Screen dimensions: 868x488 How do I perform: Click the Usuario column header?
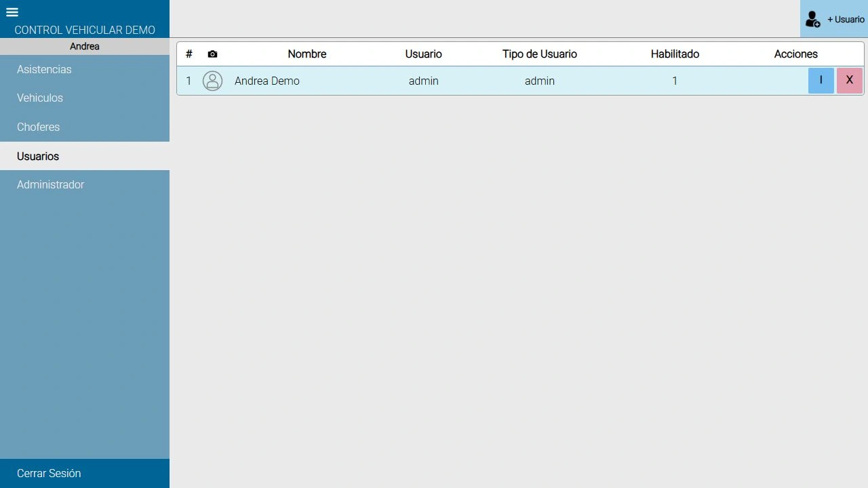[424, 54]
